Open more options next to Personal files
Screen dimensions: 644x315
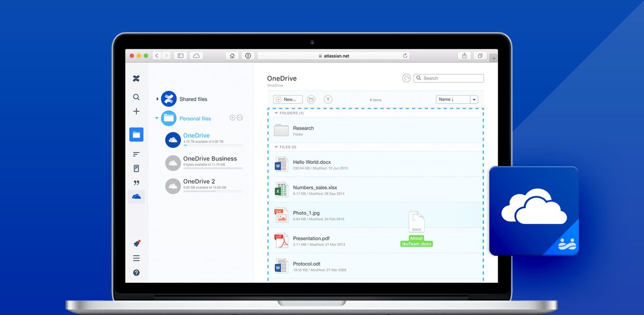click(x=240, y=118)
